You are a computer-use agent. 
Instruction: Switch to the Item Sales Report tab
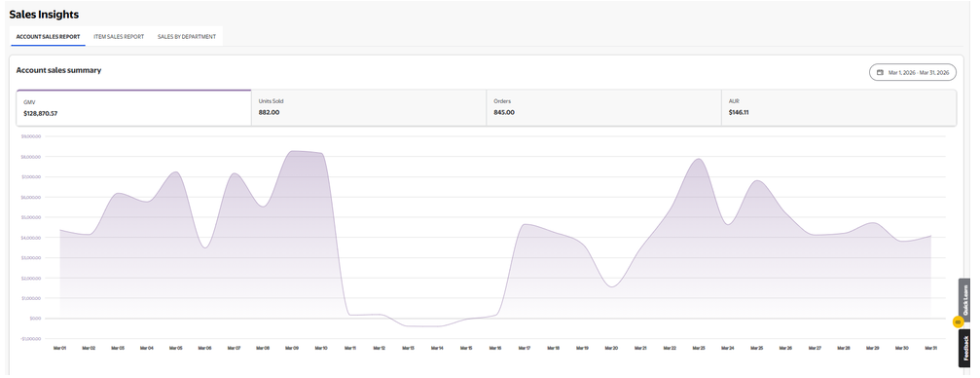119,36
